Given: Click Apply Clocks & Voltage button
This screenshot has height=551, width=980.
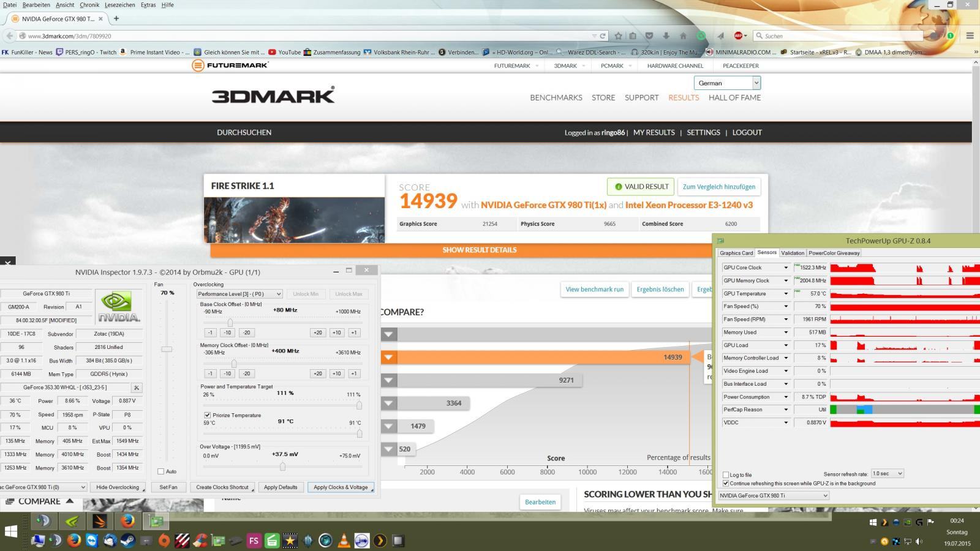Looking at the screenshot, I should (341, 487).
